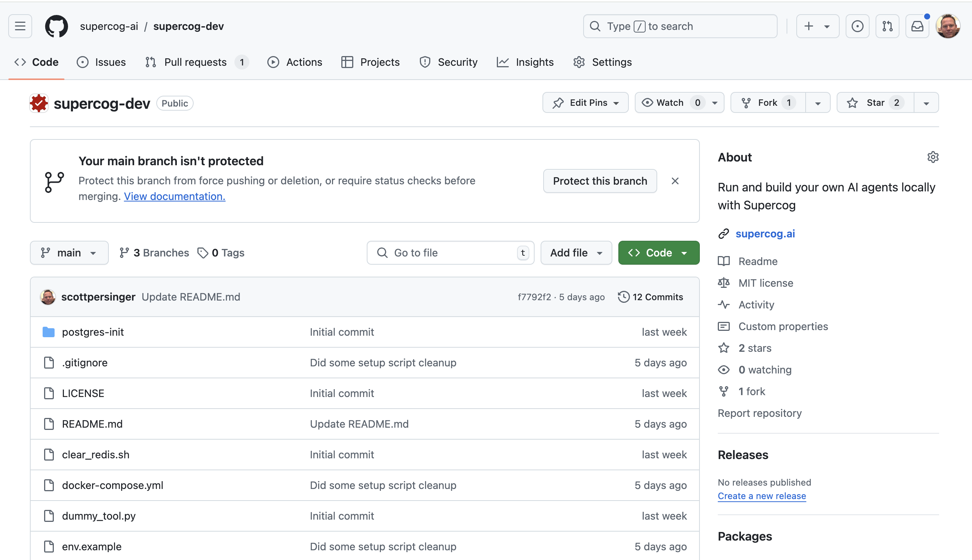
Task: Open the dummy_tool.py file
Action: (x=98, y=516)
